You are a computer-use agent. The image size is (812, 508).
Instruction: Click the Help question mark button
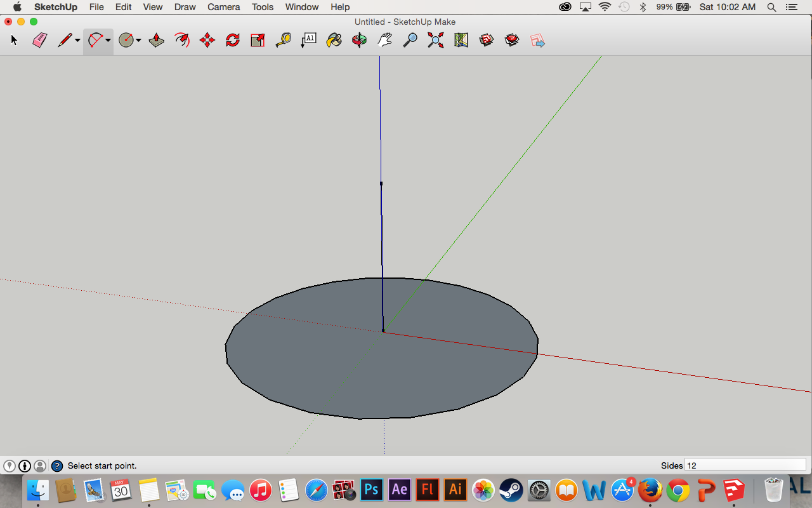pyautogui.click(x=57, y=465)
